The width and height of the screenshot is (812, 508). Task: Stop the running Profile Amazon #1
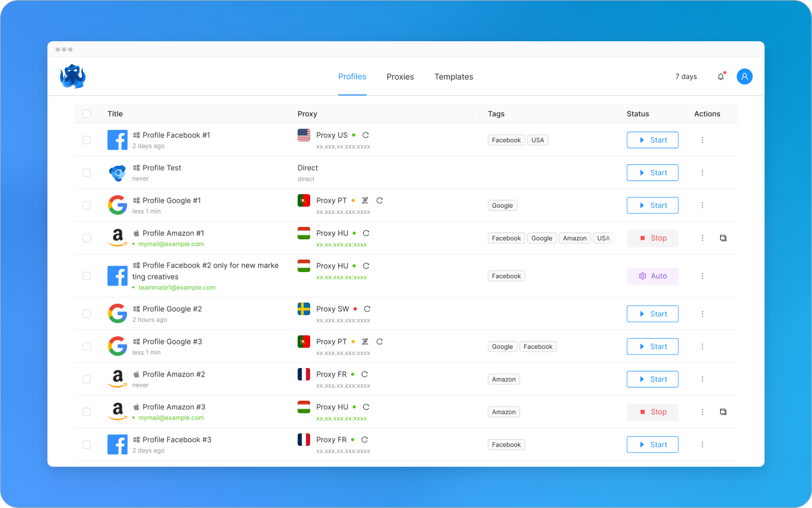click(652, 238)
